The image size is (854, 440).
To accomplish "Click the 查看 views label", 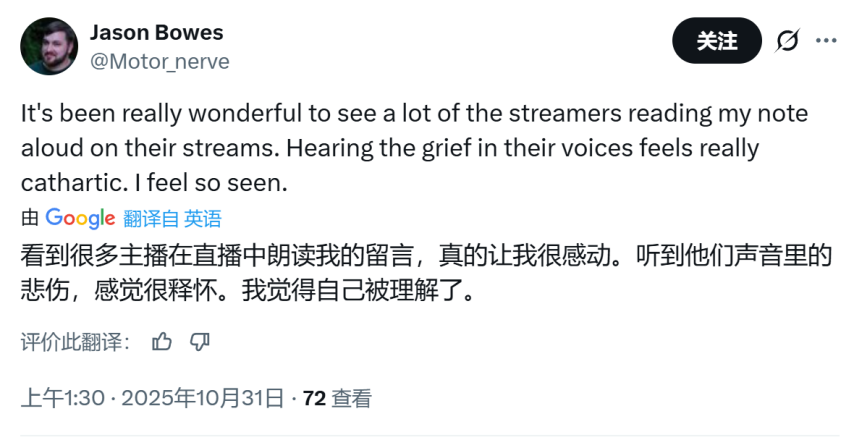I will click(x=351, y=398).
